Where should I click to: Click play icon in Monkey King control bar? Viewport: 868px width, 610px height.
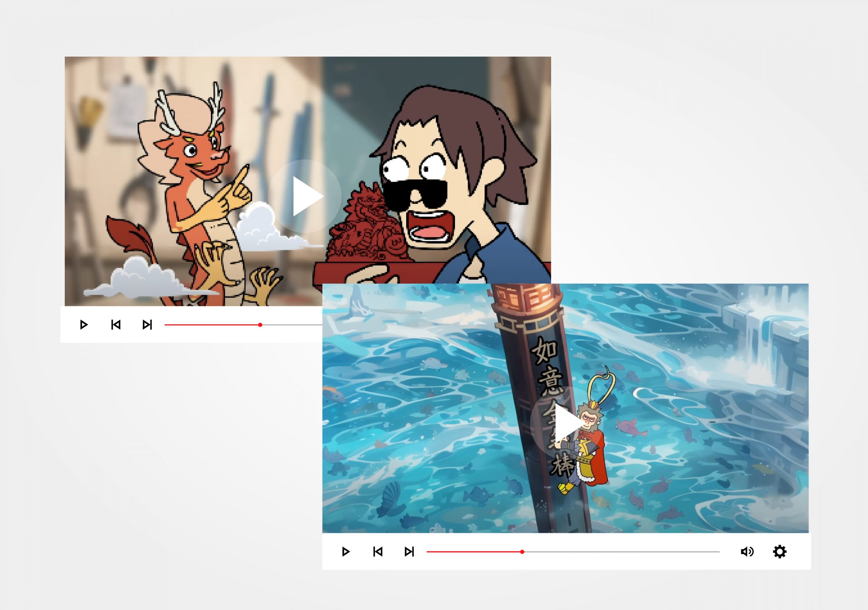346,552
